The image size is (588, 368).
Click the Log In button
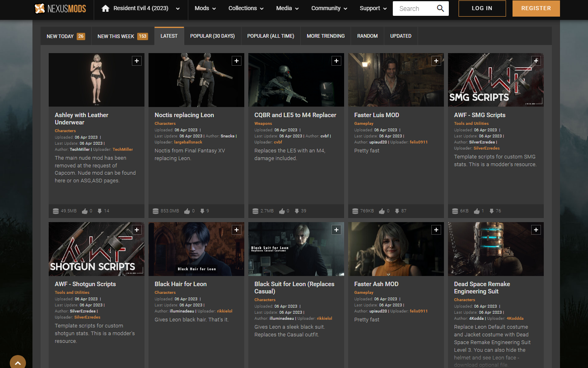(482, 9)
